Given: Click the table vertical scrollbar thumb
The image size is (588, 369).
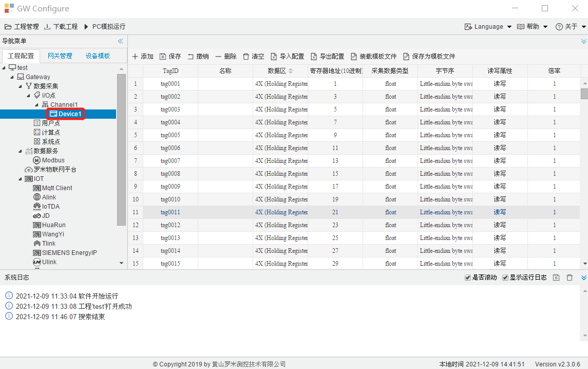Looking at the screenshot, I should pyautogui.click(x=584, y=94).
